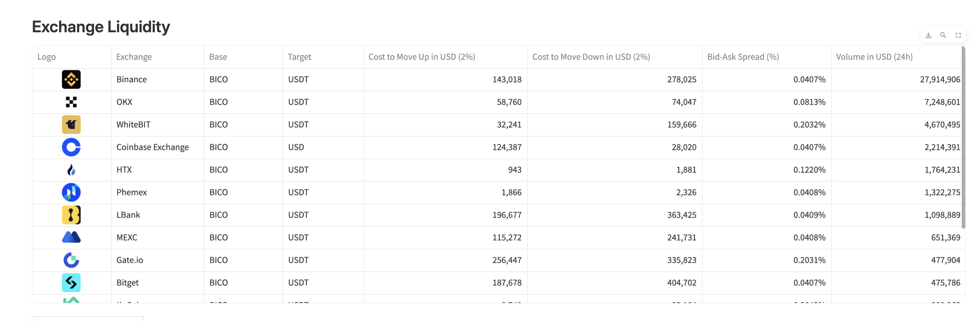Click the table's vertical scrollbar
This screenshot has width=980, height=322.
963,137
